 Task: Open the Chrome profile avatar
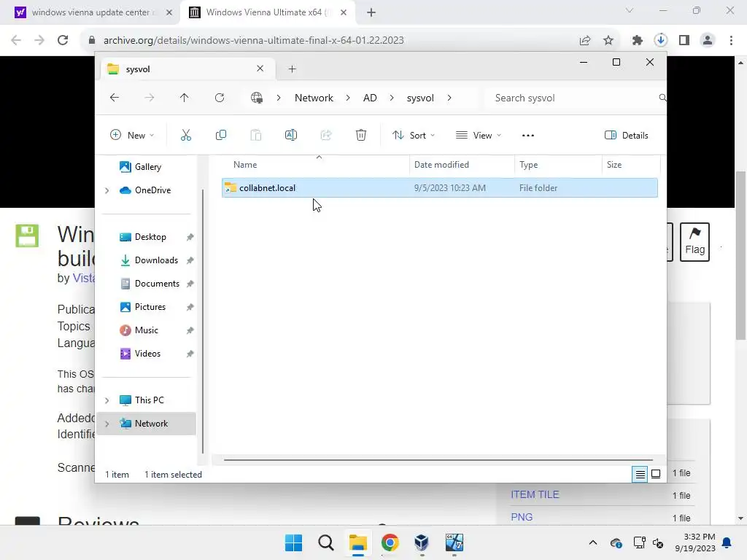tap(708, 41)
